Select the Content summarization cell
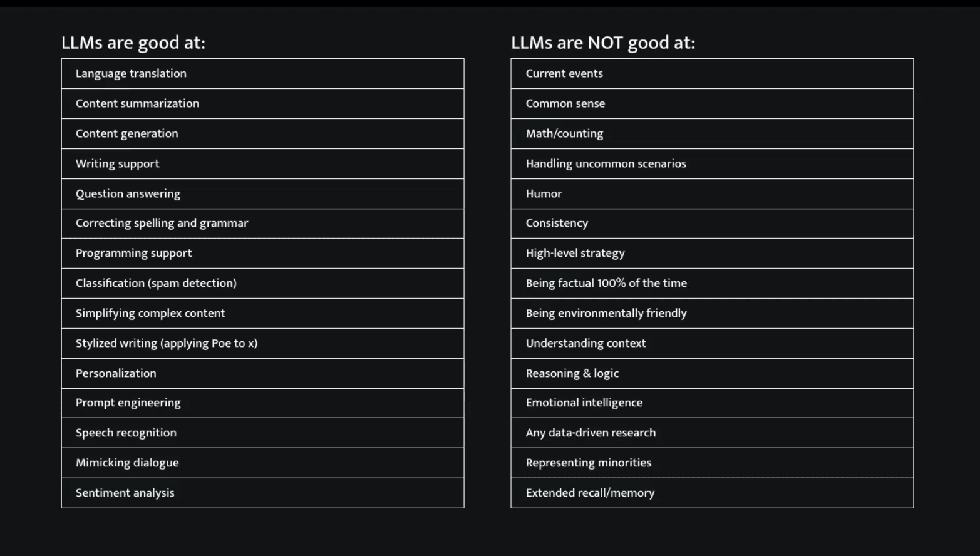 (138, 103)
